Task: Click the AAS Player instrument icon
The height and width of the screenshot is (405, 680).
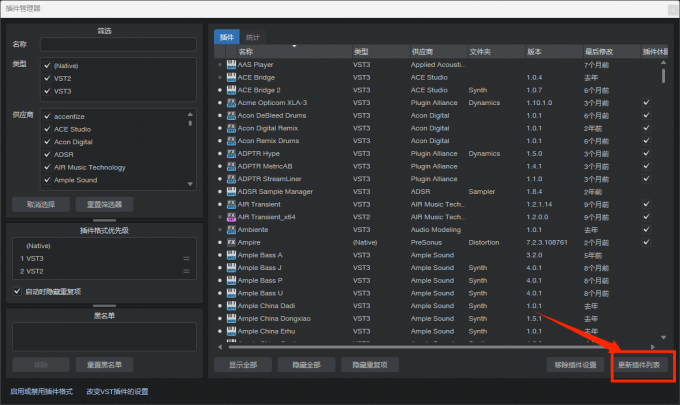Action: coord(230,64)
